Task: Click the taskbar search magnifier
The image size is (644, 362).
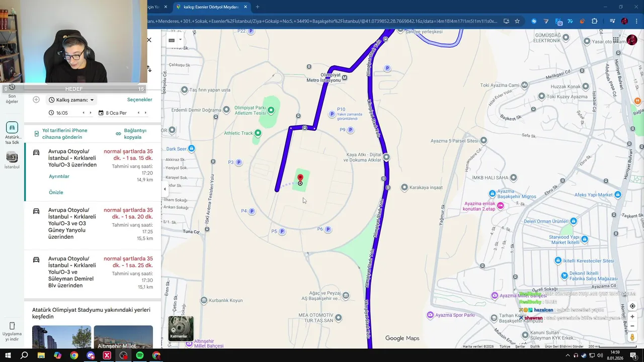Action: click(x=24, y=355)
